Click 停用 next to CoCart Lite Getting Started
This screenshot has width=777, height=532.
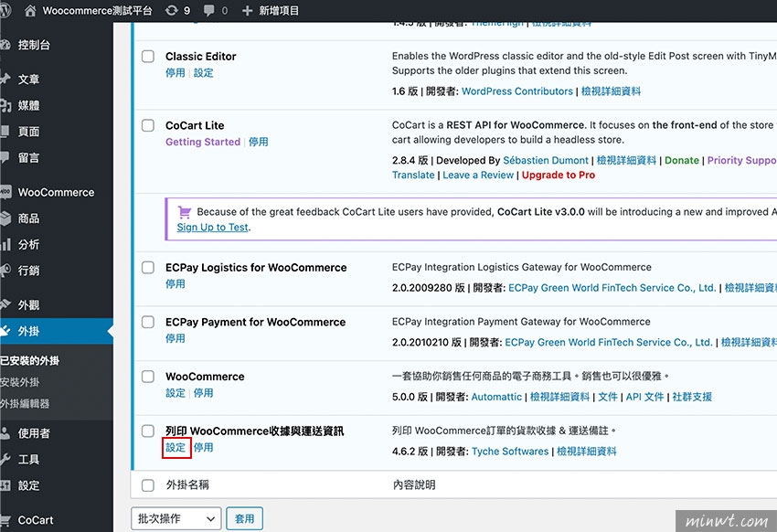pyautogui.click(x=258, y=142)
